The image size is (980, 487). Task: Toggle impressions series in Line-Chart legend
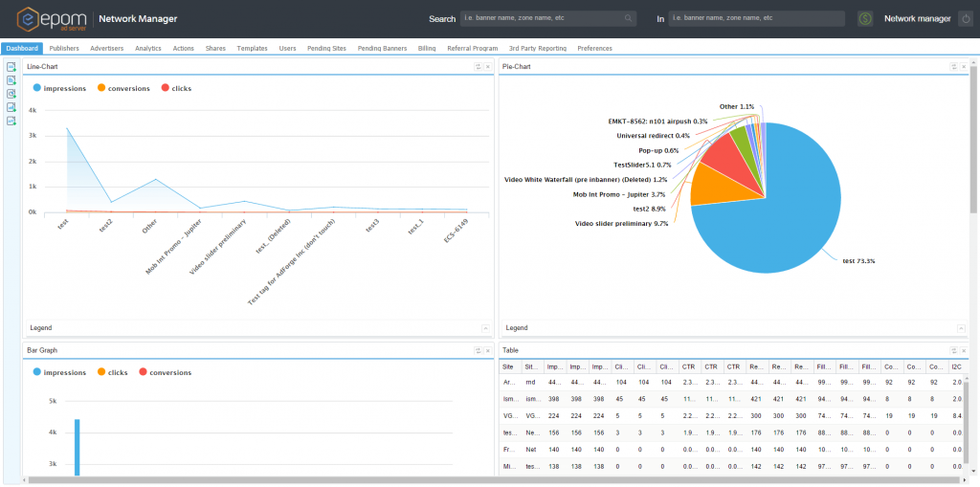[59, 88]
